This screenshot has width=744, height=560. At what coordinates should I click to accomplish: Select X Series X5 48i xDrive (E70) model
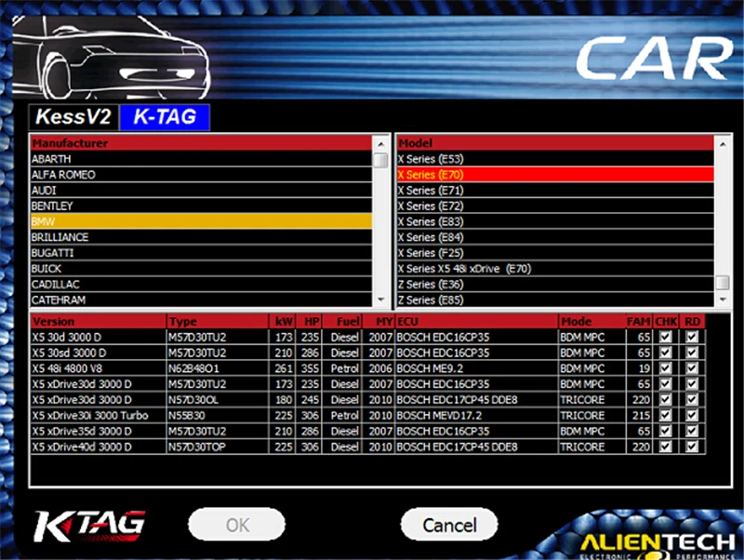[x=555, y=268]
